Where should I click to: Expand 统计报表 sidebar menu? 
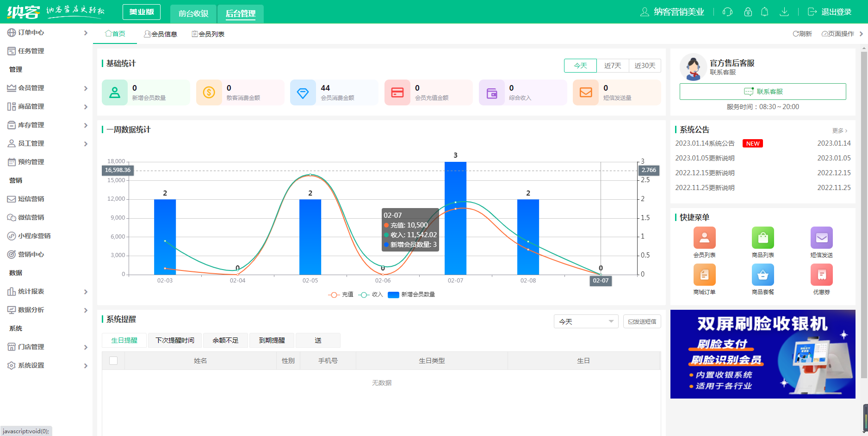[x=46, y=291]
